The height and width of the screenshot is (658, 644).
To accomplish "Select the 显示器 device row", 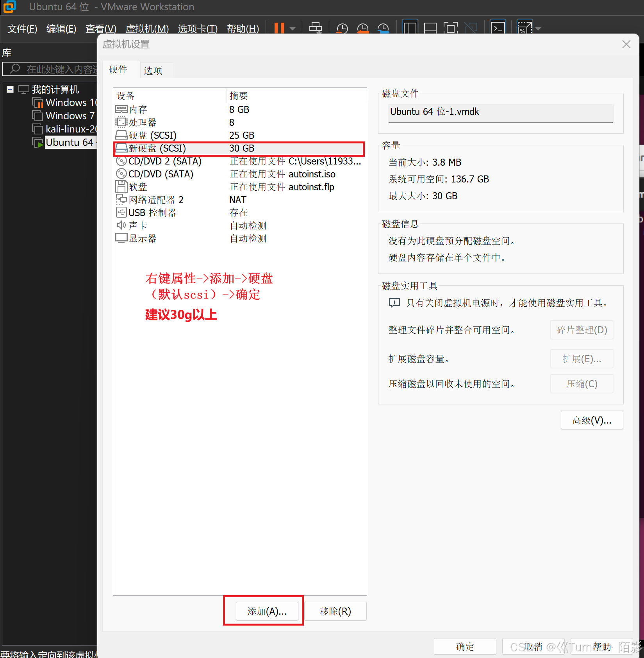I will [x=239, y=238].
